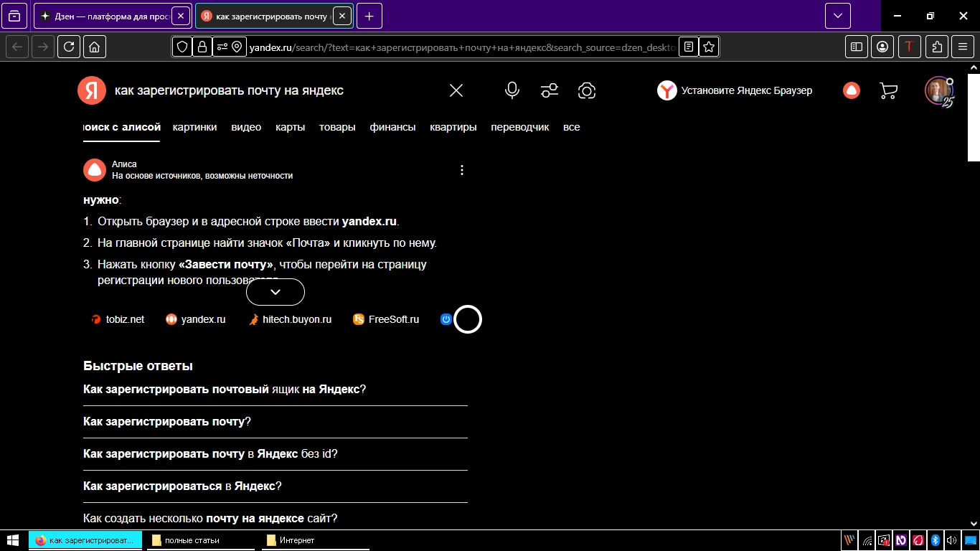The height and width of the screenshot is (551, 980).
Task: Go to the browser home page
Action: (94, 47)
